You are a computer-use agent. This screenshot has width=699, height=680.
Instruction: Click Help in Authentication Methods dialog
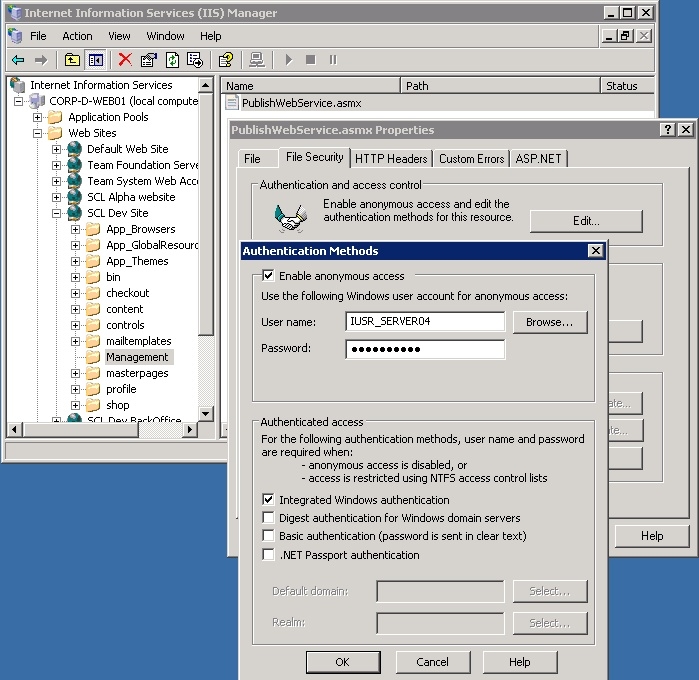[520, 662]
